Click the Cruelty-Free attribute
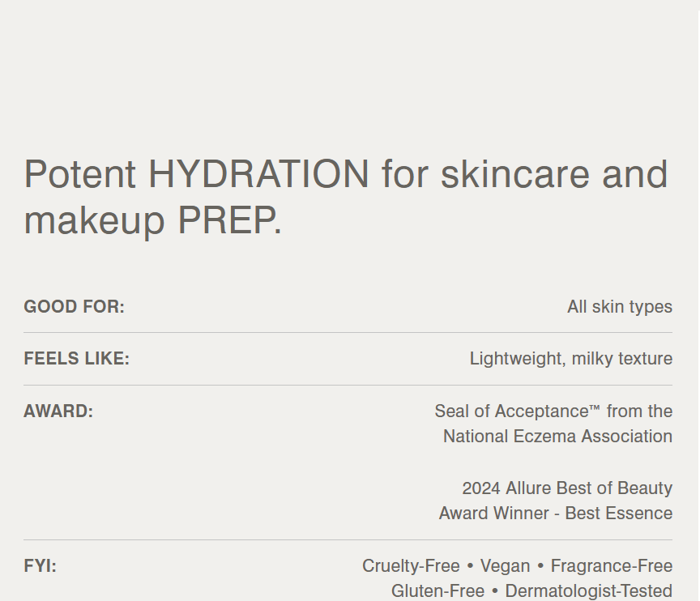 click(x=411, y=566)
